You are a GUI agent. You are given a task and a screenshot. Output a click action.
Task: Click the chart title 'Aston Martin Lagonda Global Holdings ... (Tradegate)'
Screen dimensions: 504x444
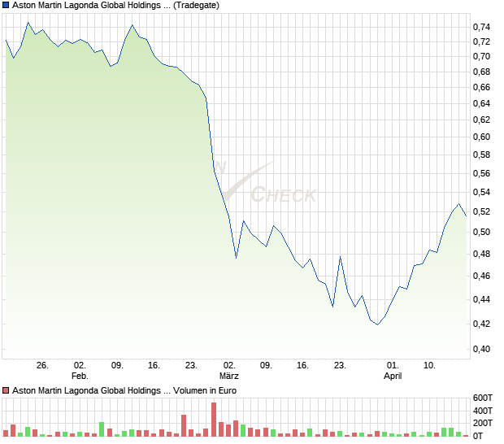pyautogui.click(x=115, y=5)
